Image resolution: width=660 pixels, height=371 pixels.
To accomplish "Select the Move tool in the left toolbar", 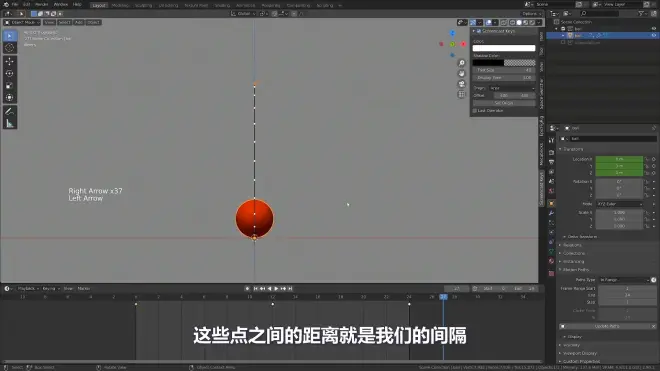I will [x=9, y=61].
